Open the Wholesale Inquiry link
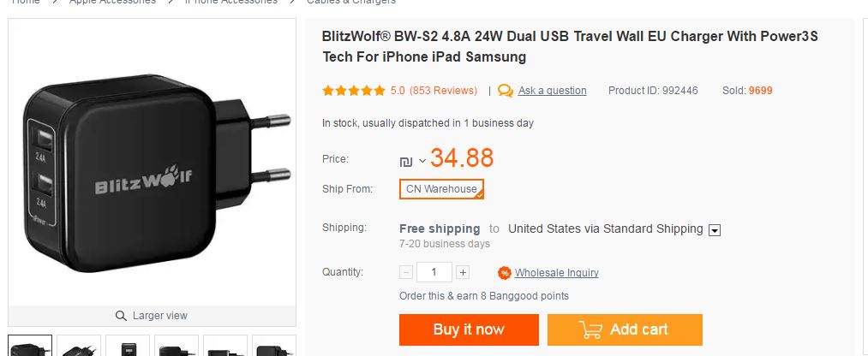Screen dimensions: 868x356 pyautogui.click(x=556, y=273)
